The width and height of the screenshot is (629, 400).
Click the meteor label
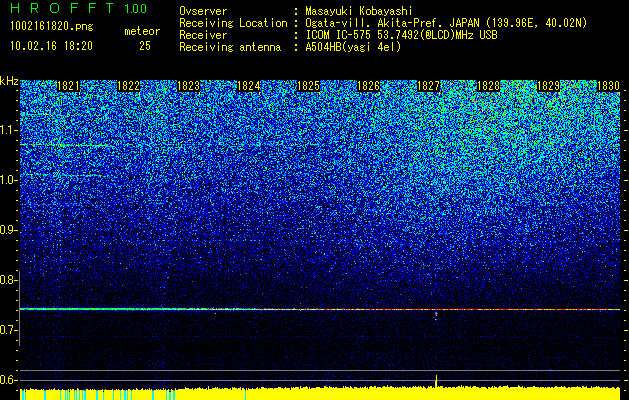pyautogui.click(x=142, y=31)
